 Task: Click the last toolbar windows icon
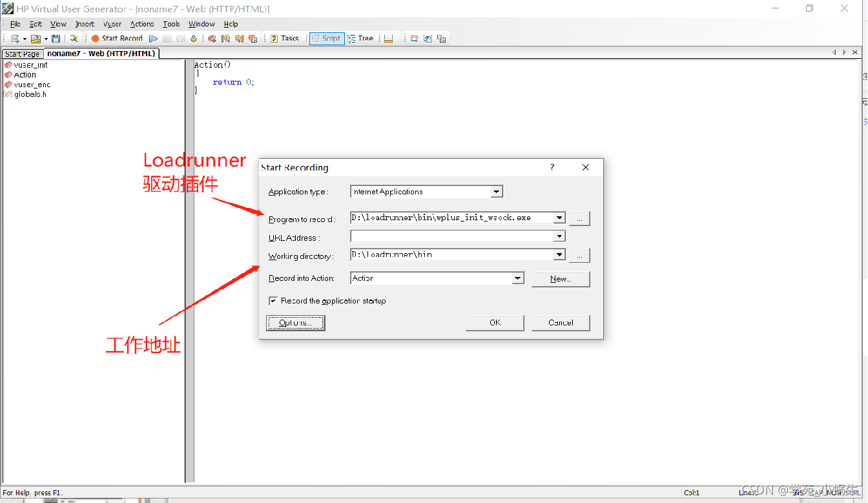(442, 39)
